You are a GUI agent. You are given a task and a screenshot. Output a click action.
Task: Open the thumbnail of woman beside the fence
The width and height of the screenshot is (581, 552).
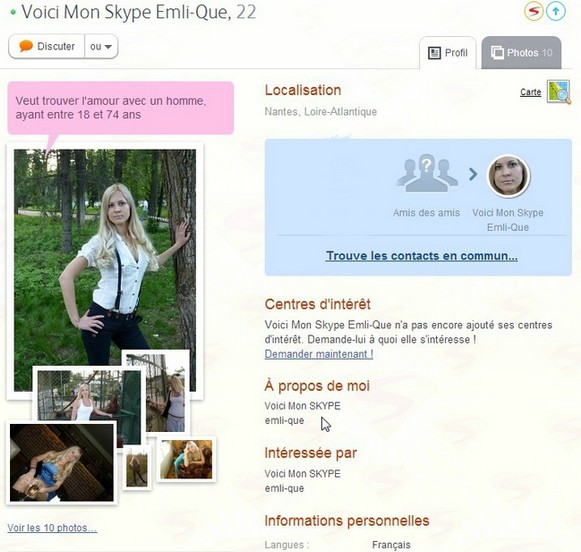(165, 393)
